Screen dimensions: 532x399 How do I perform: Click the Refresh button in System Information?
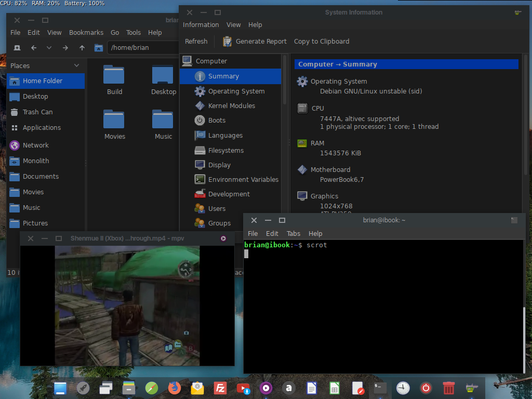(x=196, y=42)
